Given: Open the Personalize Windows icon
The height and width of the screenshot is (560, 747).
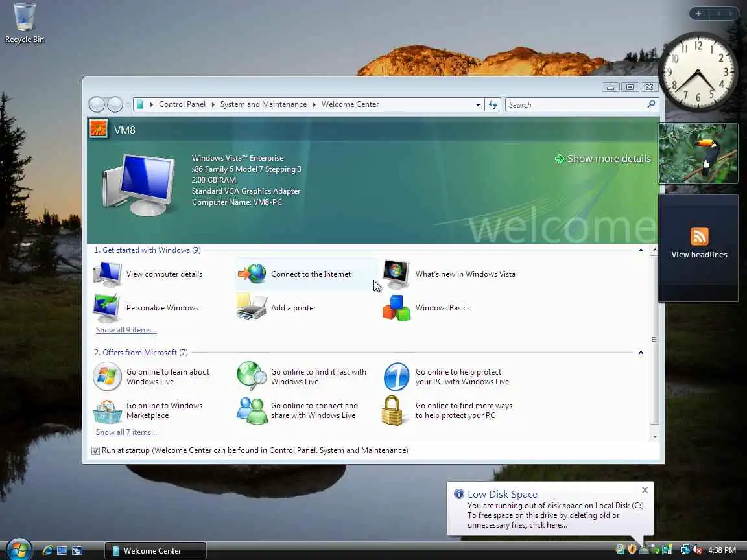Looking at the screenshot, I should pyautogui.click(x=107, y=308).
